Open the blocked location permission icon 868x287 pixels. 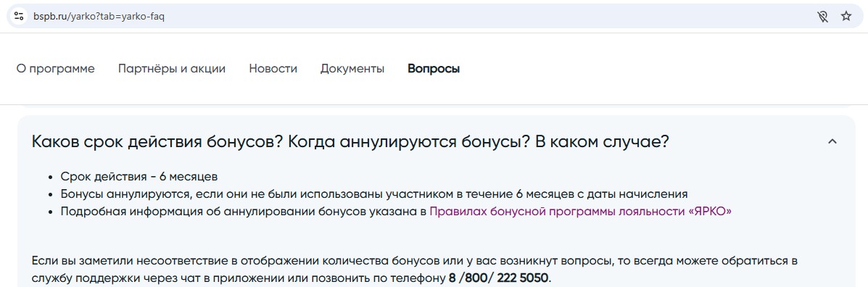pos(822,16)
